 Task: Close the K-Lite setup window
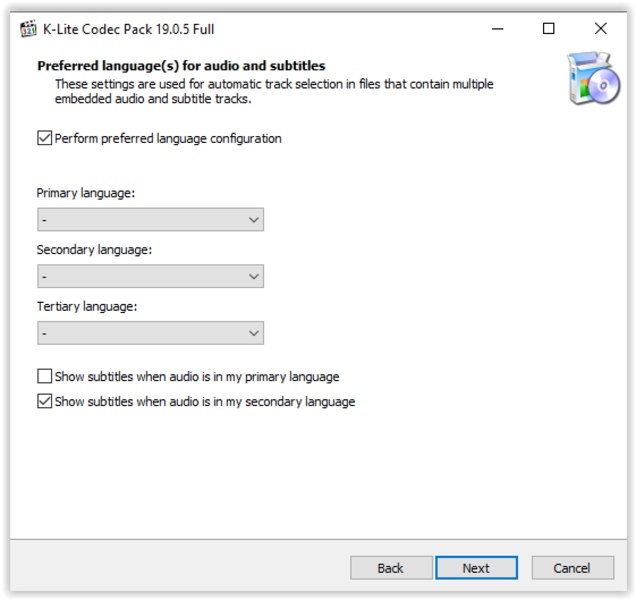[x=601, y=29]
